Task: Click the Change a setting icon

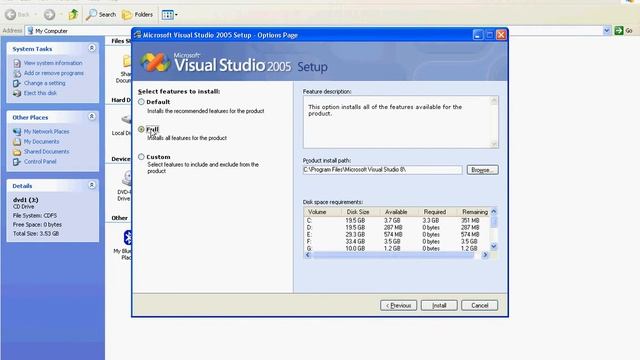Action: coord(17,83)
